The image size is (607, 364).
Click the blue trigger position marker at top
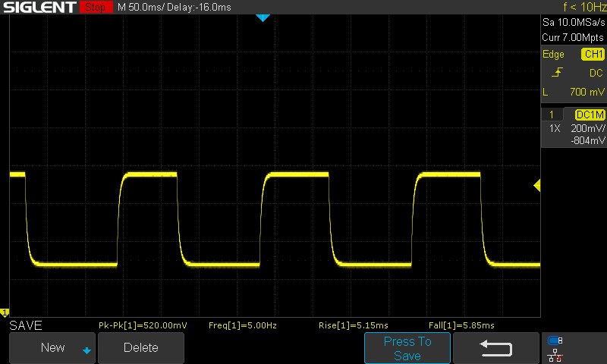(263, 17)
